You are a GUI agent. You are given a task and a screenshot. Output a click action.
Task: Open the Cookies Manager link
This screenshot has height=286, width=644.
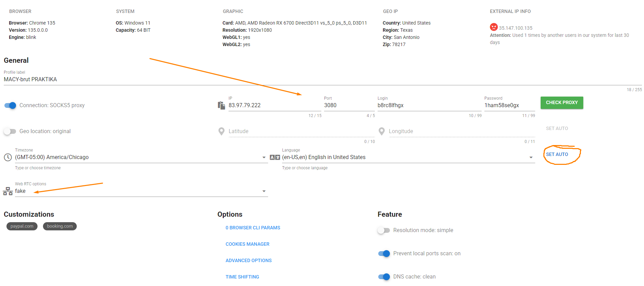(x=247, y=244)
